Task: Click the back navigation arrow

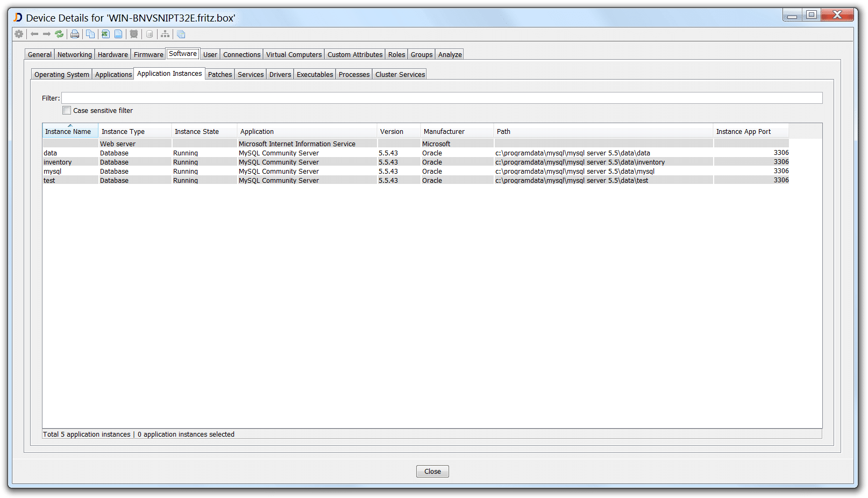Action: point(34,34)
